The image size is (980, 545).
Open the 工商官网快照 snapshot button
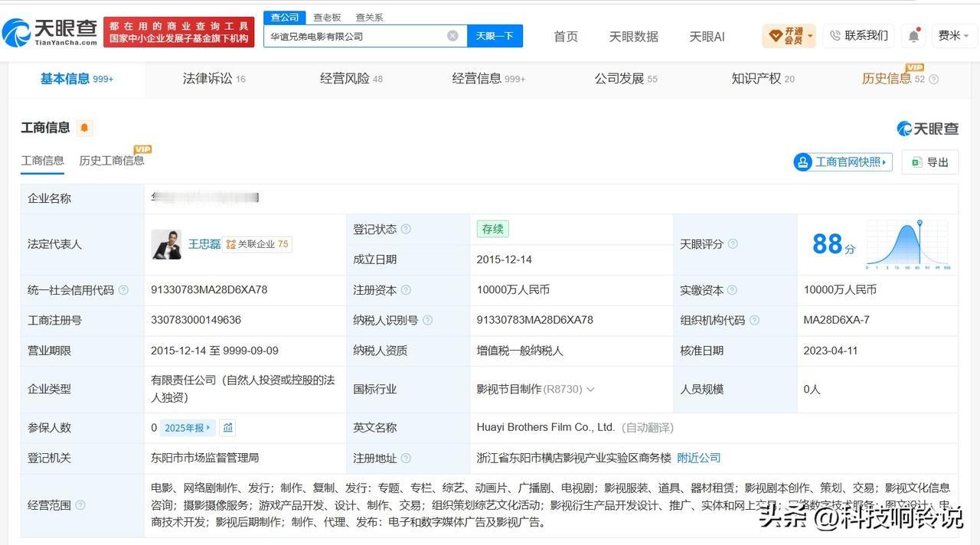(843, 162)
